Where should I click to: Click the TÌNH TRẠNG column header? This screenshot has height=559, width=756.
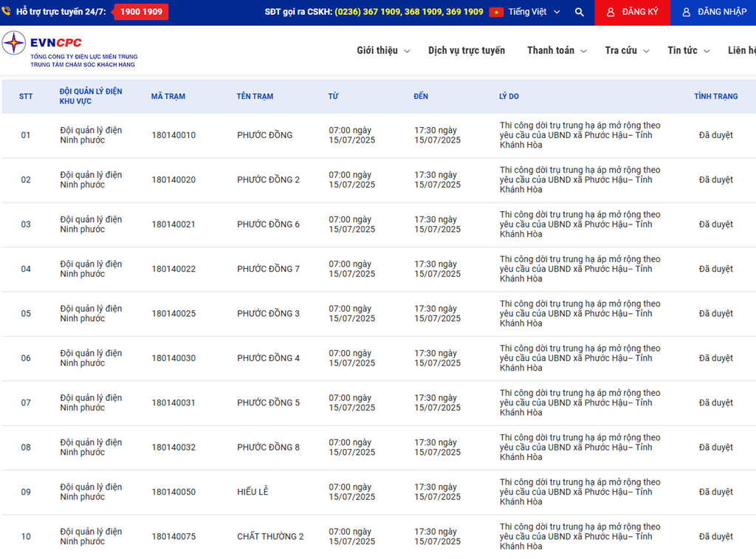pyautogui.click(x=715, y=97)
